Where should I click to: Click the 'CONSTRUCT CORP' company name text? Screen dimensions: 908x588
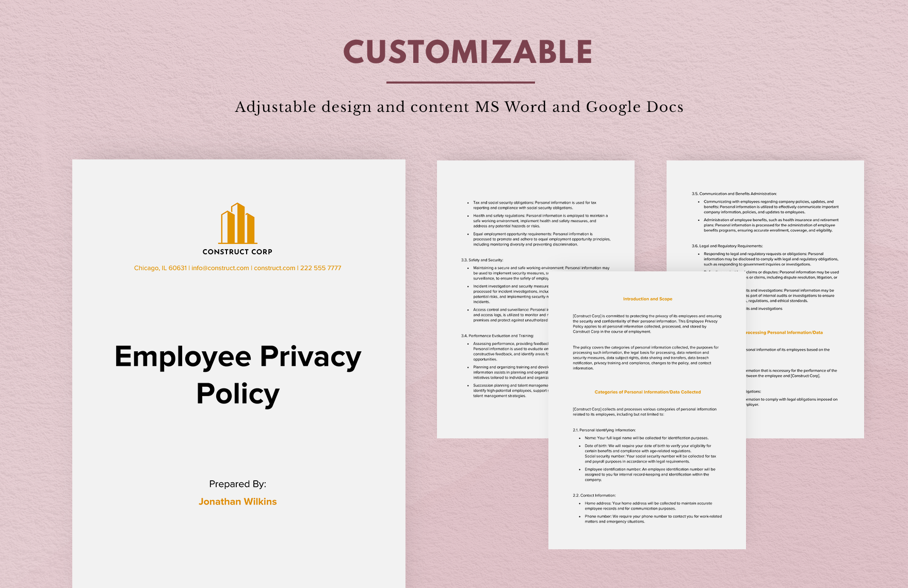[x=237, y=252]
